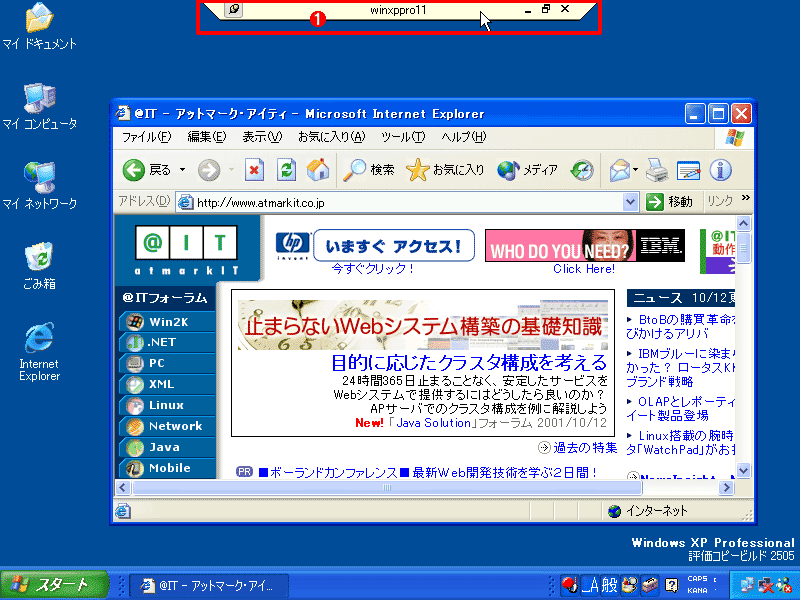The width and height of the screenshot is (800, 600).
Task: Open the .NET forum link
Action: click(167, 342)
